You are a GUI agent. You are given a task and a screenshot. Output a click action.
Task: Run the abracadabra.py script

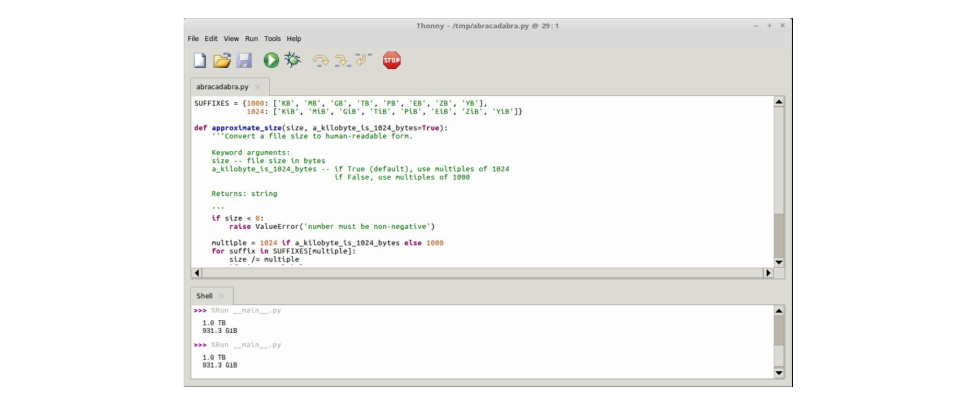coord(271,60)
